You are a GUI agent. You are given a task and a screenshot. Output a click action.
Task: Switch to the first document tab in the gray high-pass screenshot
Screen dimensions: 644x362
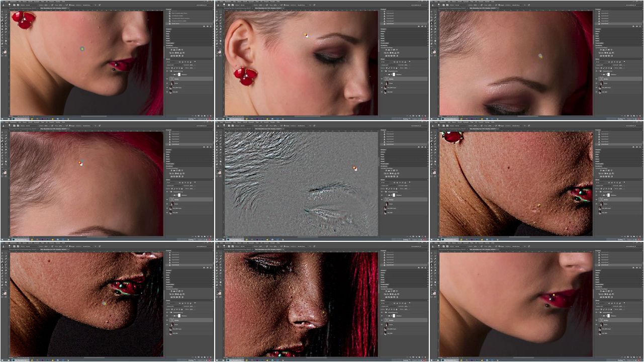pos(237,129)
